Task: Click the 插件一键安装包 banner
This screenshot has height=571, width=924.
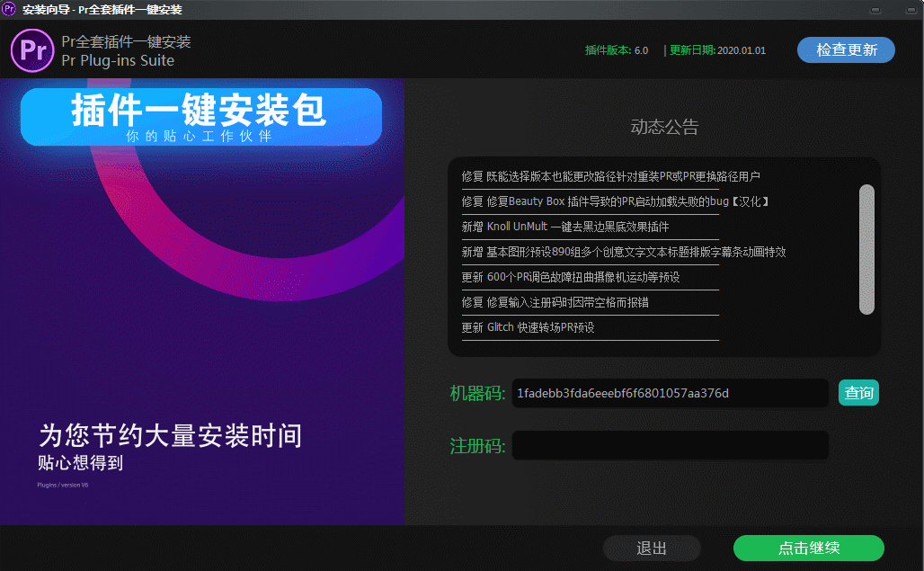Action: (x=200, y=117)
